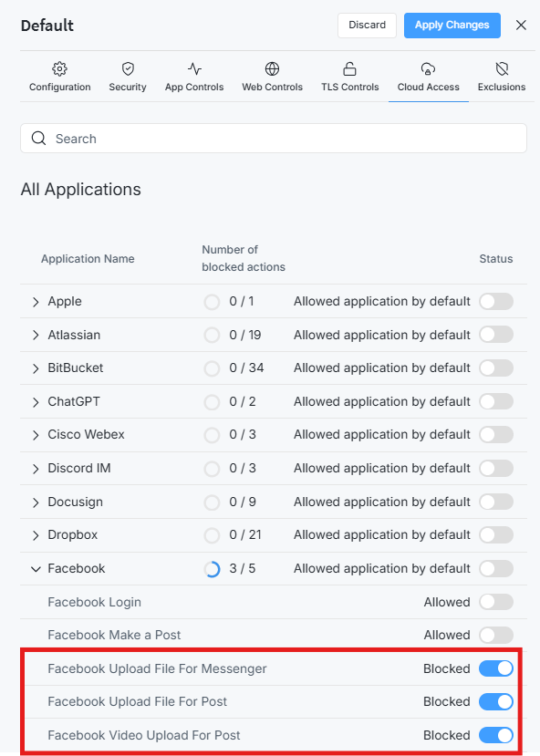Image resolution: width=540 pixels, height=756 pixels.
Task: Toggle the Dropbox status switch
Action: pyautogui.click(x=496, y=534)
